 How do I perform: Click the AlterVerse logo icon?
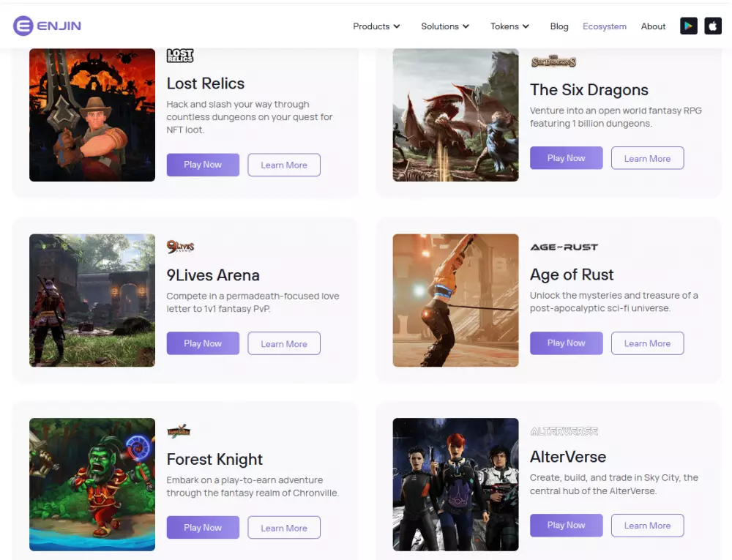564,431
